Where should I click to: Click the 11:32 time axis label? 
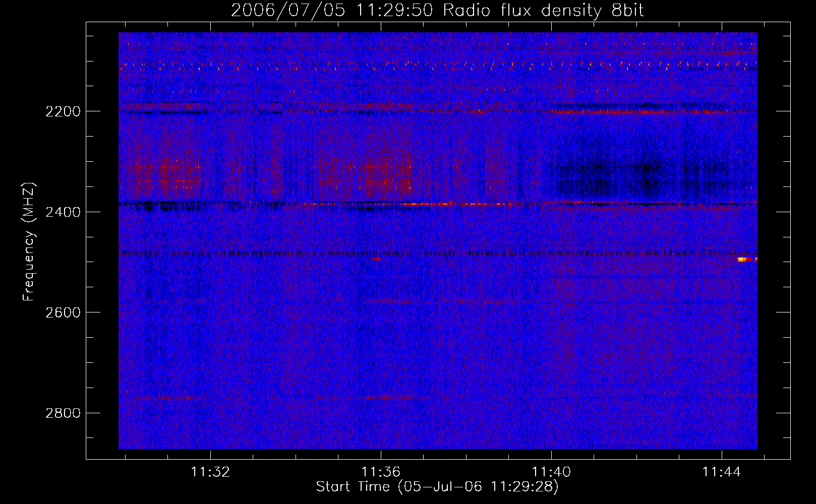[x=210, y=472]
